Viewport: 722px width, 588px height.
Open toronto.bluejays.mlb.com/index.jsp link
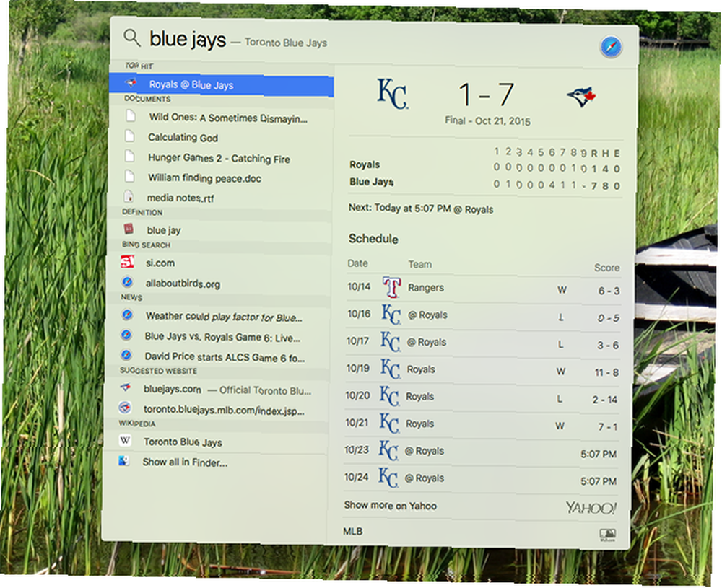point(224,410)
